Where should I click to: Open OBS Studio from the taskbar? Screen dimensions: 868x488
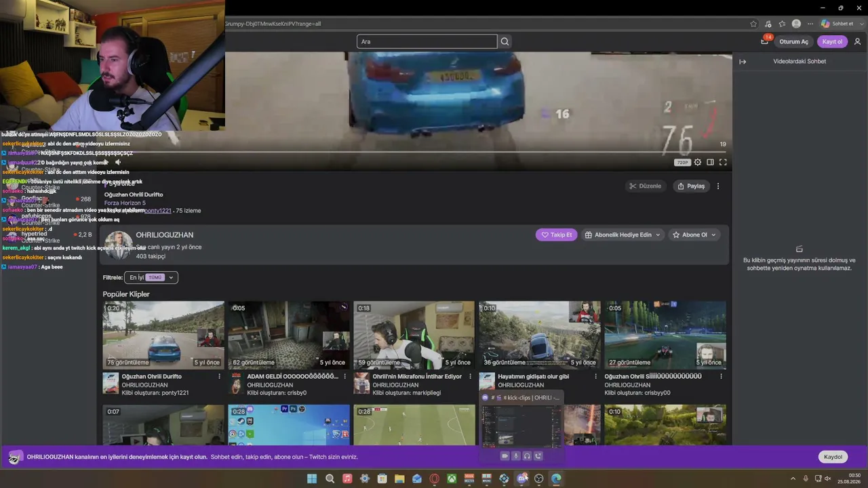pos(538,479)
